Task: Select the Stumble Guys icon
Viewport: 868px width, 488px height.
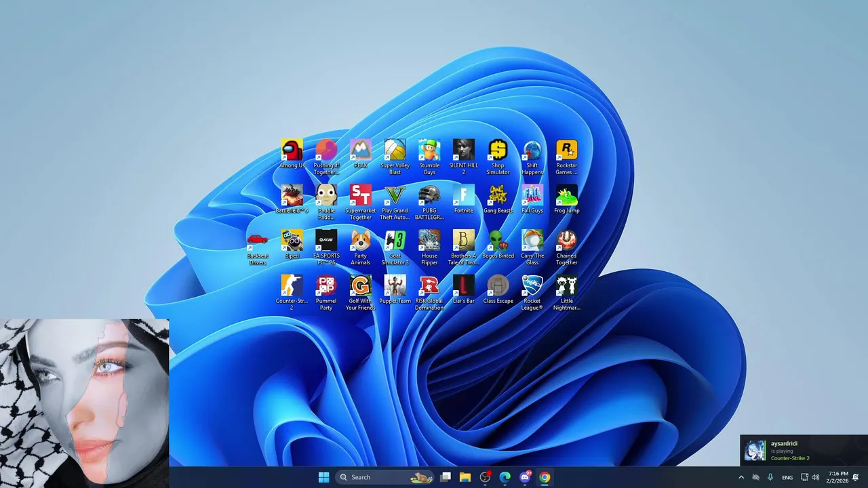Action: pyautogui.click(x=429, y=157)
